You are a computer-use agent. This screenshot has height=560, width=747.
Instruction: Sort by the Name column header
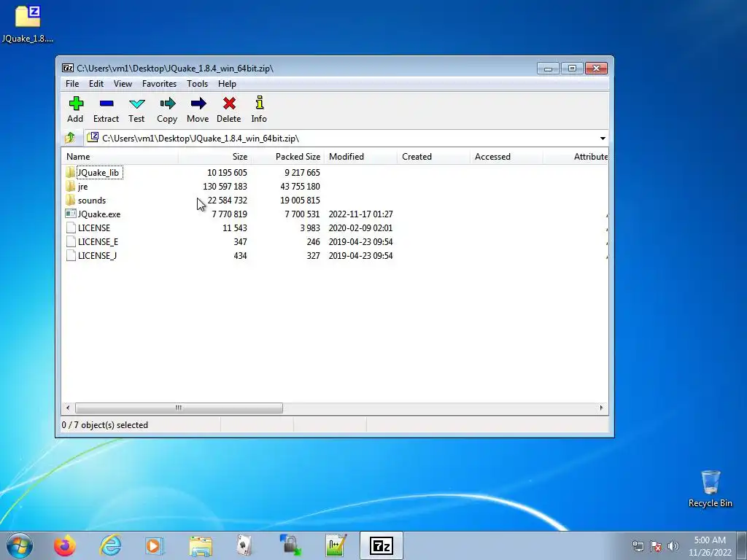click(120, 157)
